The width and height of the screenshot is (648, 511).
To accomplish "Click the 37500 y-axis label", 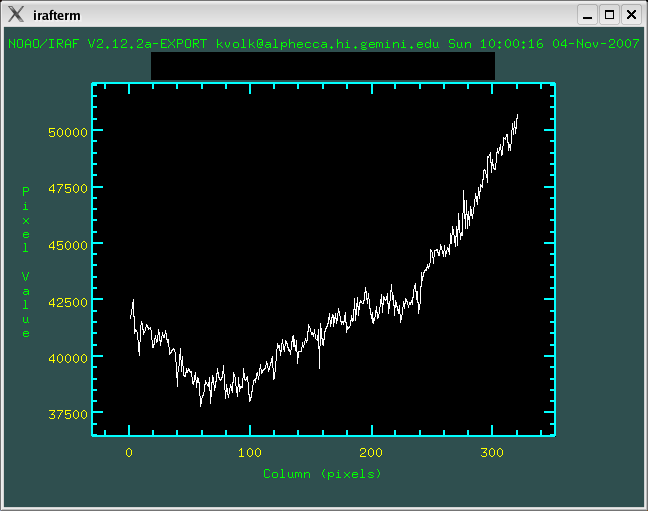I will point(68,414).
